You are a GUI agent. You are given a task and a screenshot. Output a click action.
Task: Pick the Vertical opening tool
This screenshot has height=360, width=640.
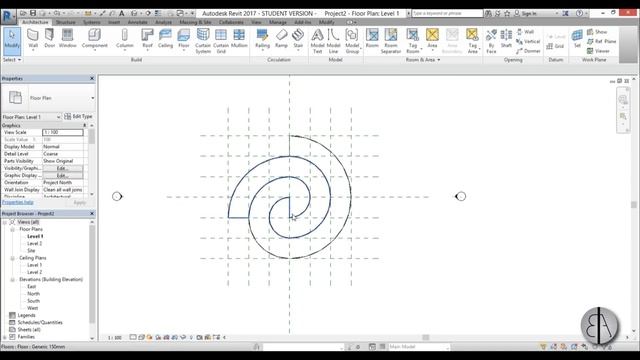pos(528,41)
